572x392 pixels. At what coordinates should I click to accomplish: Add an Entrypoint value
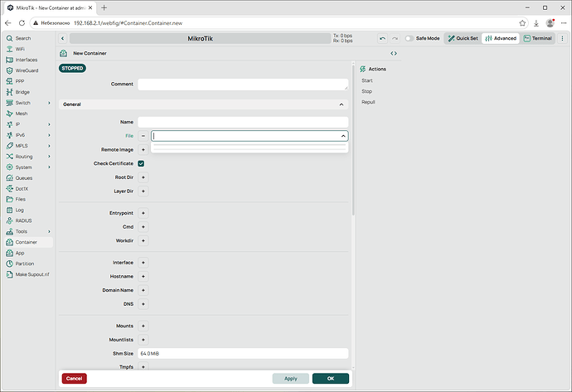[143, 213]
